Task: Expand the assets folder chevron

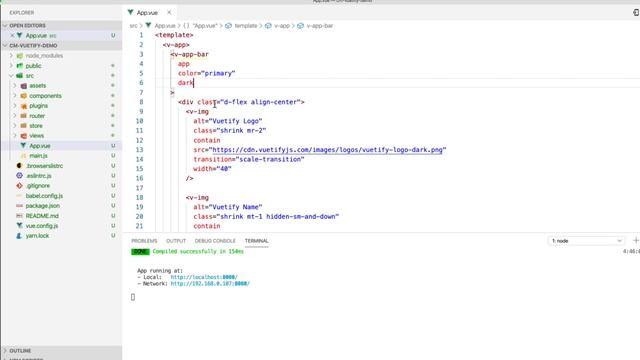Action: pyautogui.click(x=15, y=86)
